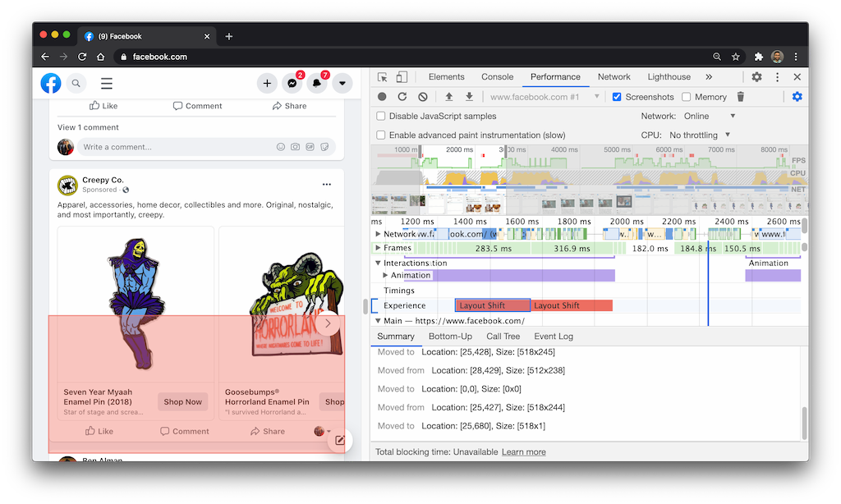Open Facebook notifications bell
Screen dimensions: 841x504
pos(318,83)
